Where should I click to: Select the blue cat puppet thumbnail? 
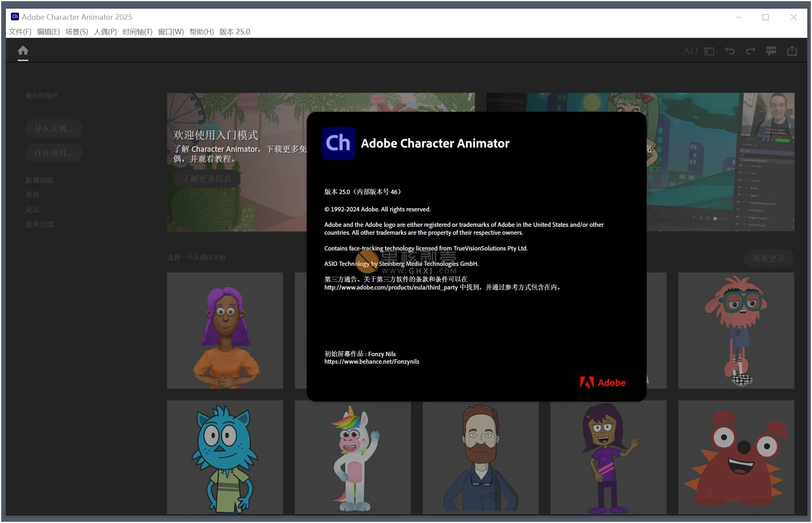pyautogui.click(x=225, y=457)
